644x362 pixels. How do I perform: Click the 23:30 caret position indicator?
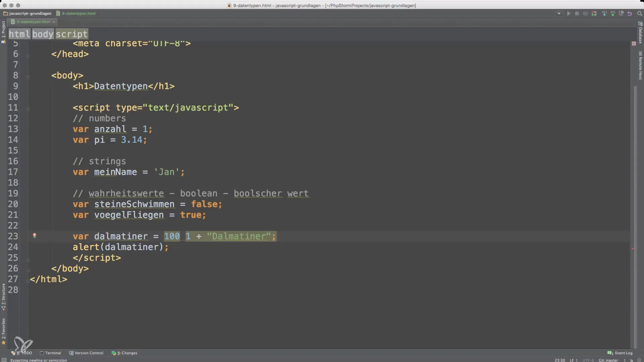point(560,360)
